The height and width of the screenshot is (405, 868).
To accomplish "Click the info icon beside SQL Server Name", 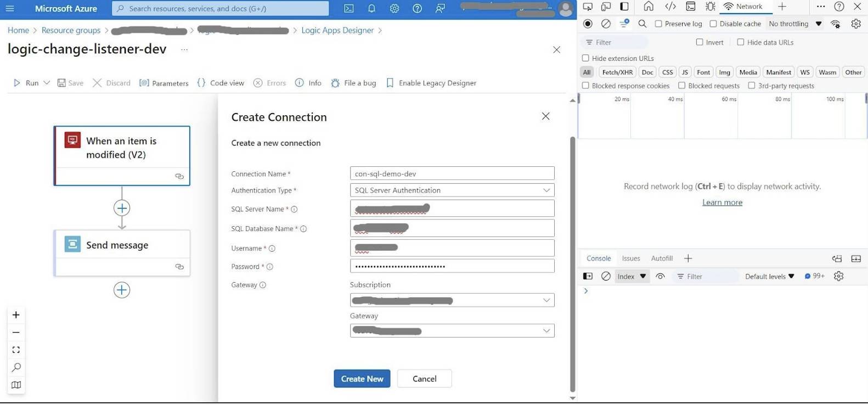I will (294, 209).
